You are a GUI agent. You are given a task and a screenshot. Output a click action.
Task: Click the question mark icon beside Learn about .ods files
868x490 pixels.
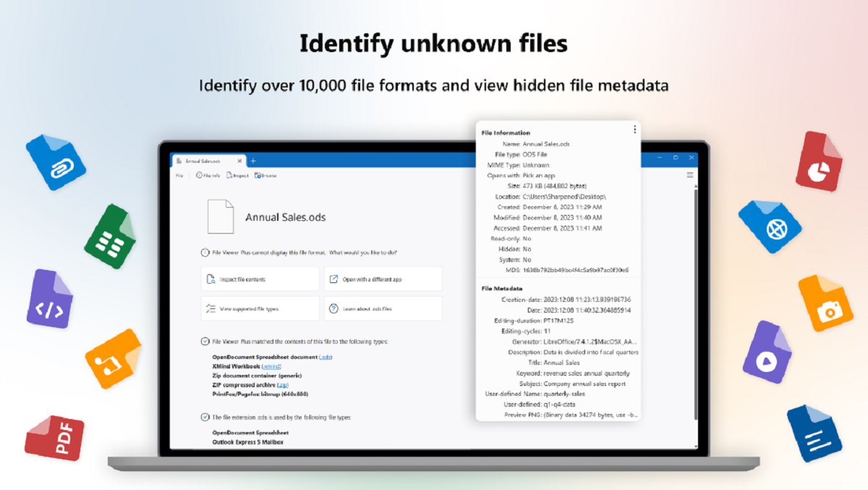pos(334,308)
